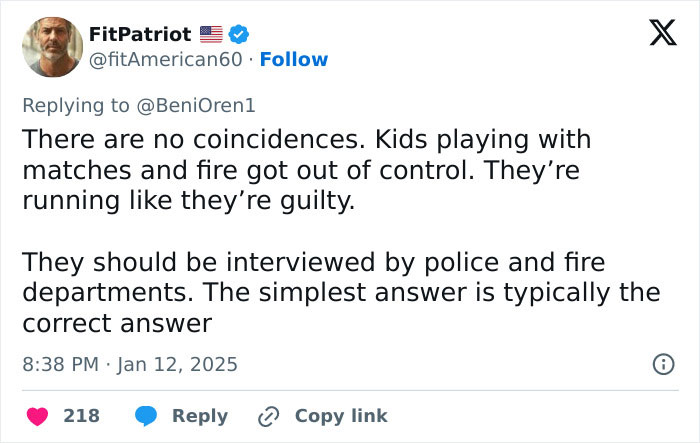Click the blue reply speech bubble icon
This screenshot has width=700, height=443.
(146, 416)
